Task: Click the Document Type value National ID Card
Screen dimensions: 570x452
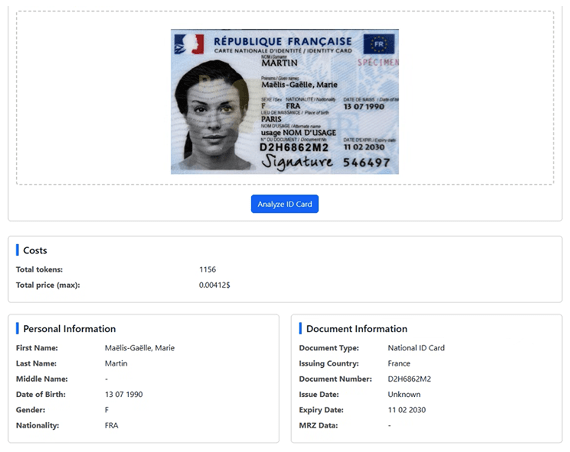Action: [x=416, y=348]
